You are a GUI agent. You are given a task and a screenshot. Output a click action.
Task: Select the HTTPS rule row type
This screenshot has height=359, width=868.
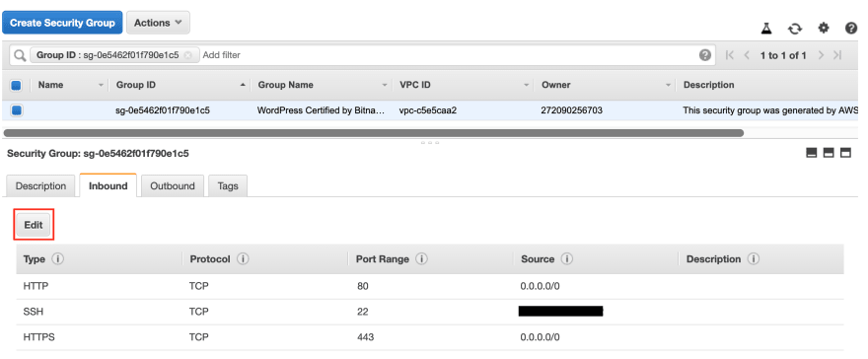coord(38,337)
